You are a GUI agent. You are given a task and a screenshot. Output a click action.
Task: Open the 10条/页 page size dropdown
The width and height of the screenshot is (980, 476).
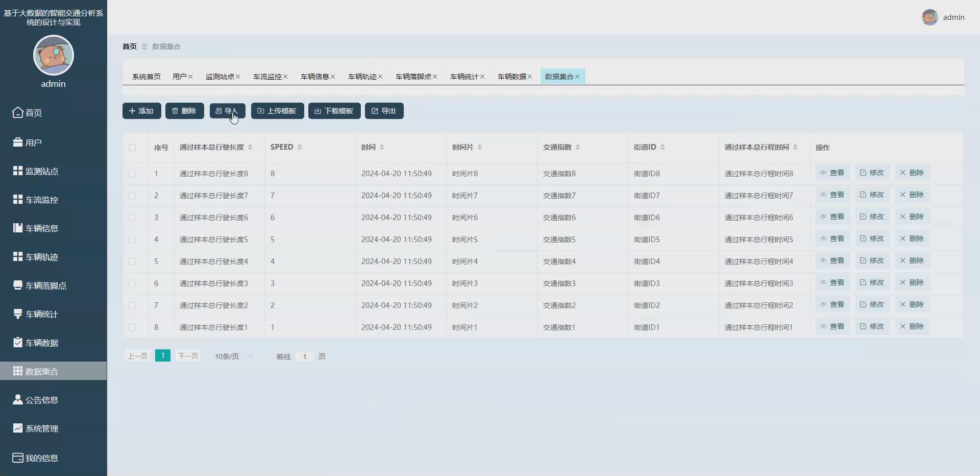[x=234, y=356]
